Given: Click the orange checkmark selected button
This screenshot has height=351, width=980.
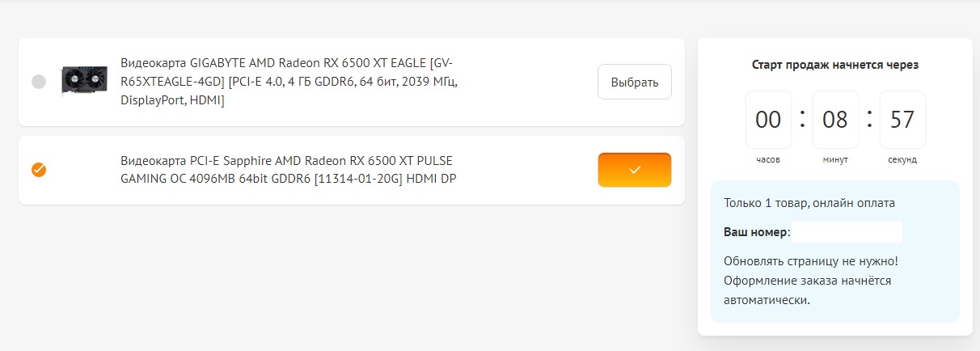Looking at the screenshot, I should 634,170.
